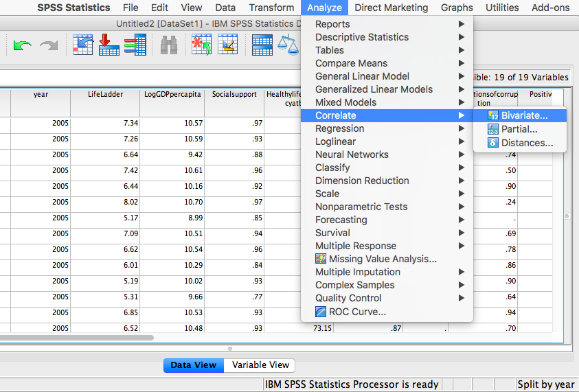Image resolution: width=579 pixels, height=392 pixels.
Task: Open the Multiple Imputation submenu
Action: pos(387,272)
